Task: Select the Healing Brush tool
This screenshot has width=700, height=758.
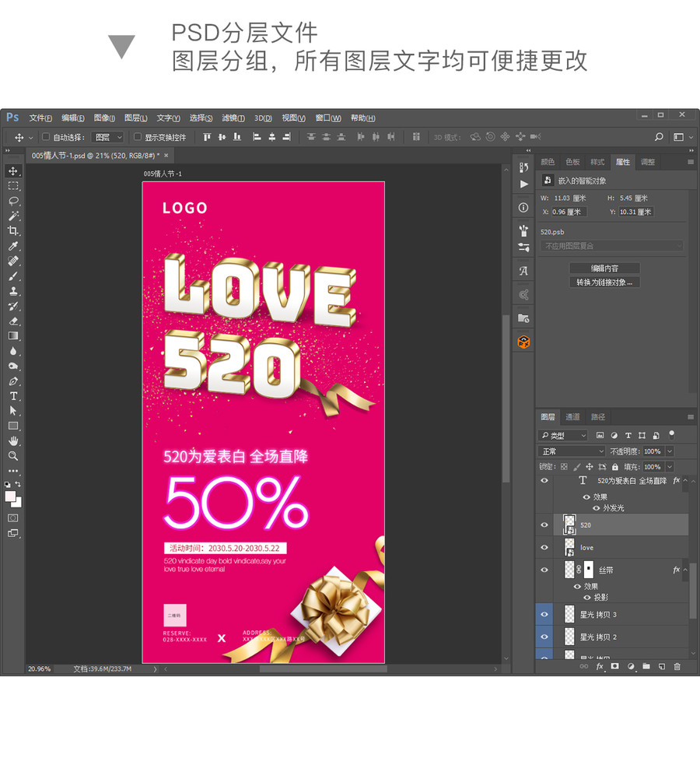Action: tap(13, 261)
